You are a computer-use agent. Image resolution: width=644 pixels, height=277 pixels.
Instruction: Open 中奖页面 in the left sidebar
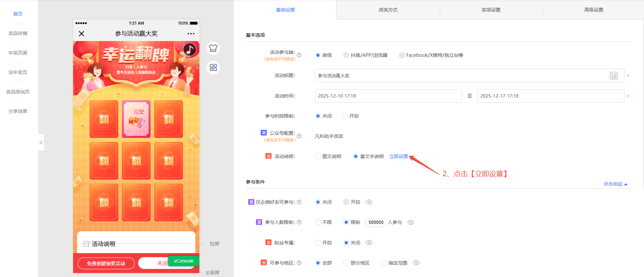pos(18,53)
